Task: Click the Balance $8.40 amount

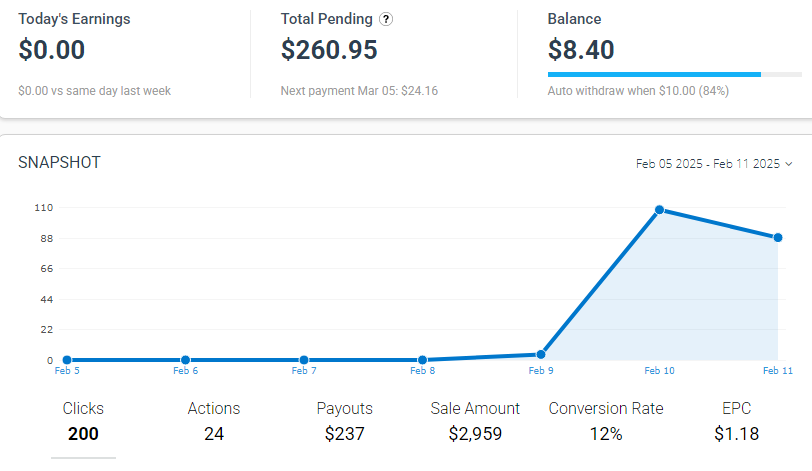Action: (581, 50)
